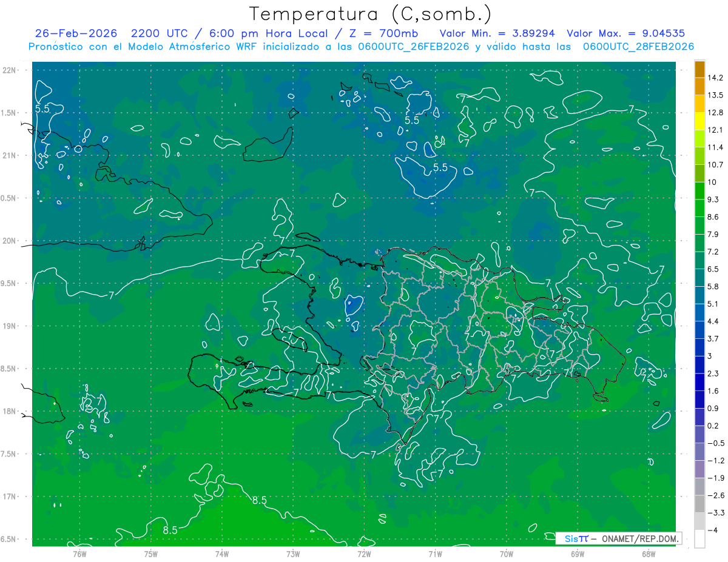The height and width of the screenshot is (562, 728).
Task: Click the 74W longitude axis label
Action: click(222, 554)
